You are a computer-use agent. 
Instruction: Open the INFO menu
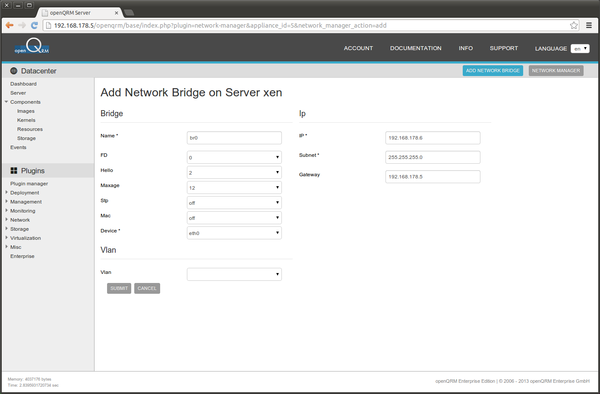[x=466, y=48]
